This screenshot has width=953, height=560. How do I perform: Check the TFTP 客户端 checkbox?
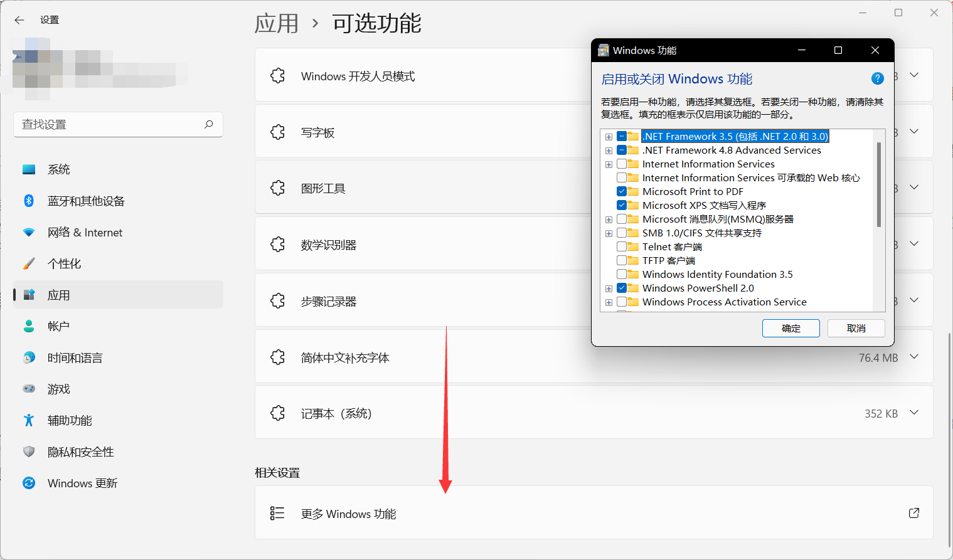622,260
